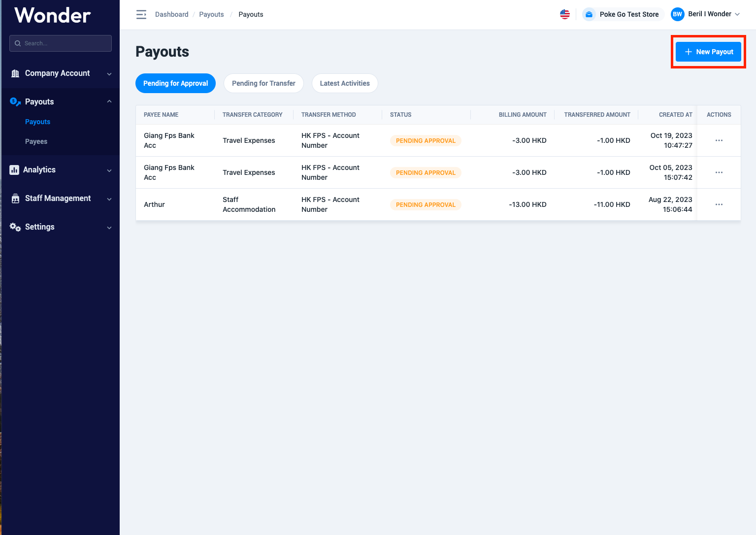Image resolution: width=756 pixels, height=535 pixels.
Task: Go to Dashboard breadcrumb link
Action: [171, 14]
